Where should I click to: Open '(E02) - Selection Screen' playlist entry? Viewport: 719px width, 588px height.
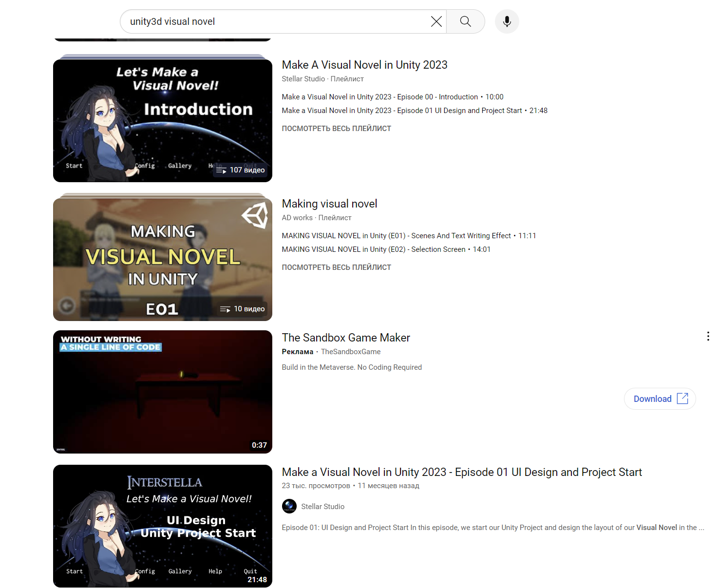click(386, 249)
